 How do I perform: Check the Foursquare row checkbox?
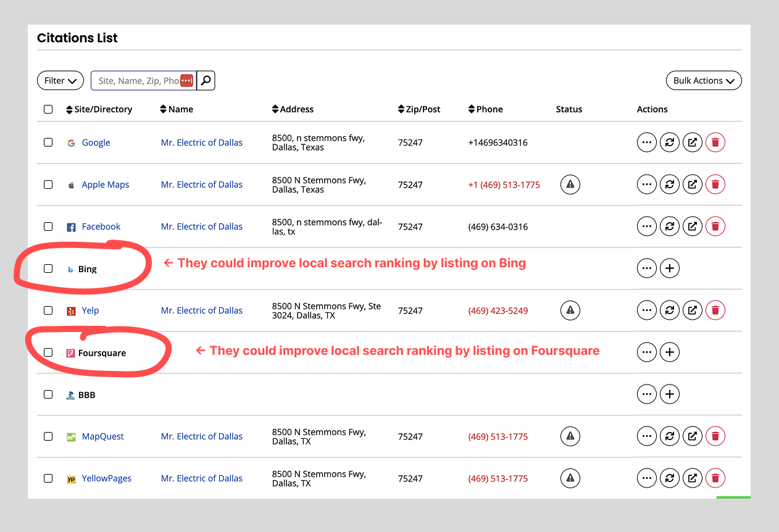point(48,352)
